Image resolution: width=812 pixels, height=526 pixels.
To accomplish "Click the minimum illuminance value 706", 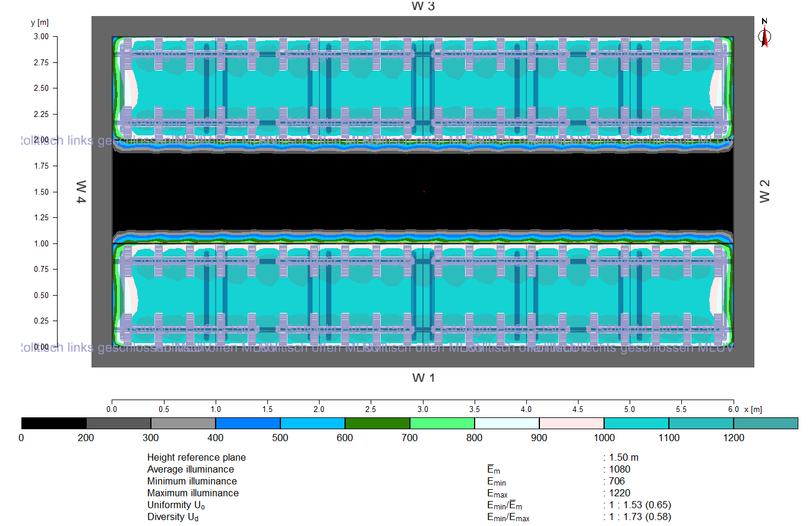I will [x=617, y=481].
